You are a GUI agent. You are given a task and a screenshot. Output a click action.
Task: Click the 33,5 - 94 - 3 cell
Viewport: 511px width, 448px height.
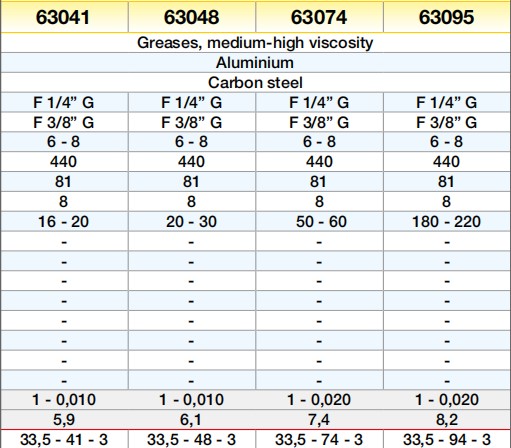click(x=447, y=439)
